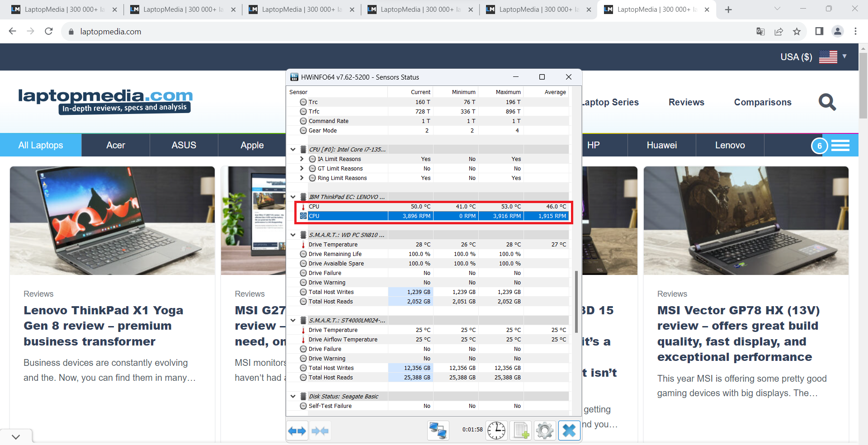This screenshot has height=445, width=868.
Task: Click the HWiNFO logging start sheet icon
Action: point(520,431)
